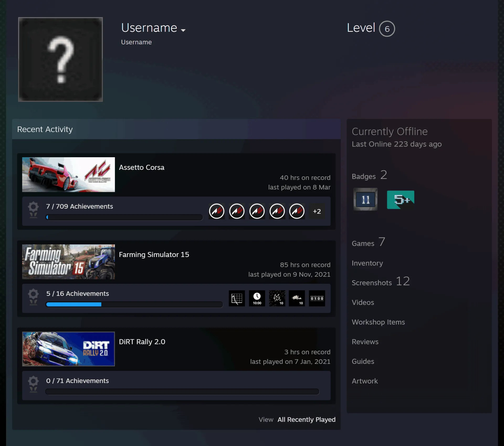Click the Assetto Corsa achievements trophy icon
Viewport: 504px width, 446px height.
coord(33,210)
